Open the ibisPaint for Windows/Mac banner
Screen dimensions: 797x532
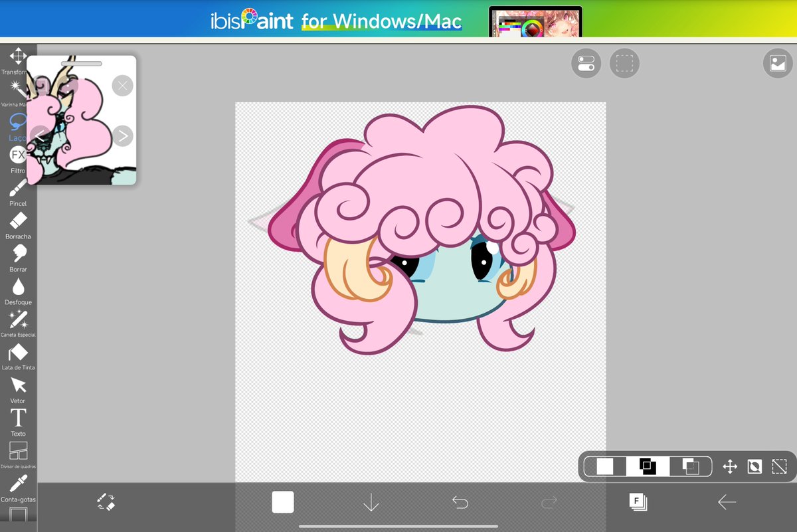(x=398, y=19)
